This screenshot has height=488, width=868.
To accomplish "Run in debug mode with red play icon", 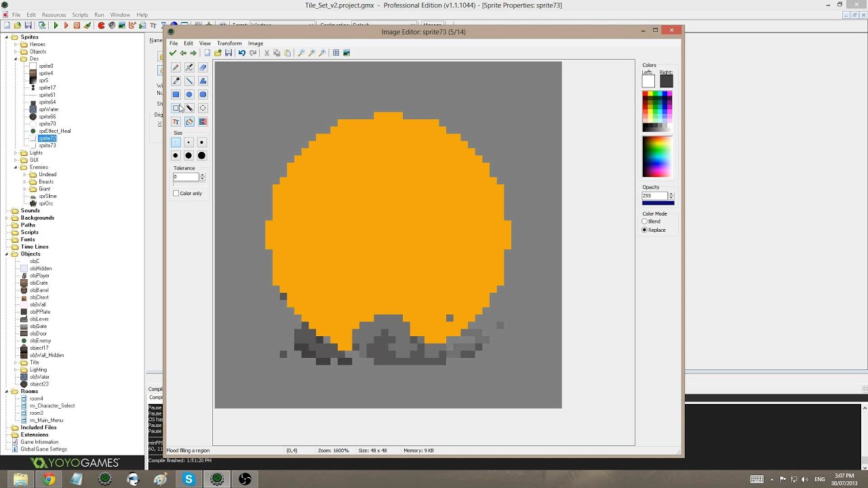I will [66, 25].
